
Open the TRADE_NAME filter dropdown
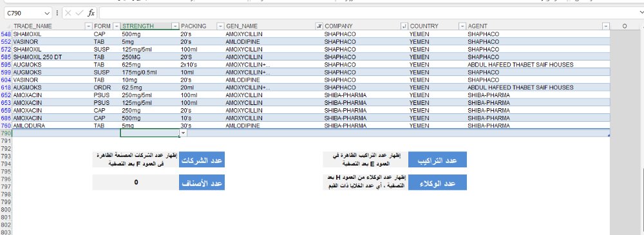click(88, 26)
